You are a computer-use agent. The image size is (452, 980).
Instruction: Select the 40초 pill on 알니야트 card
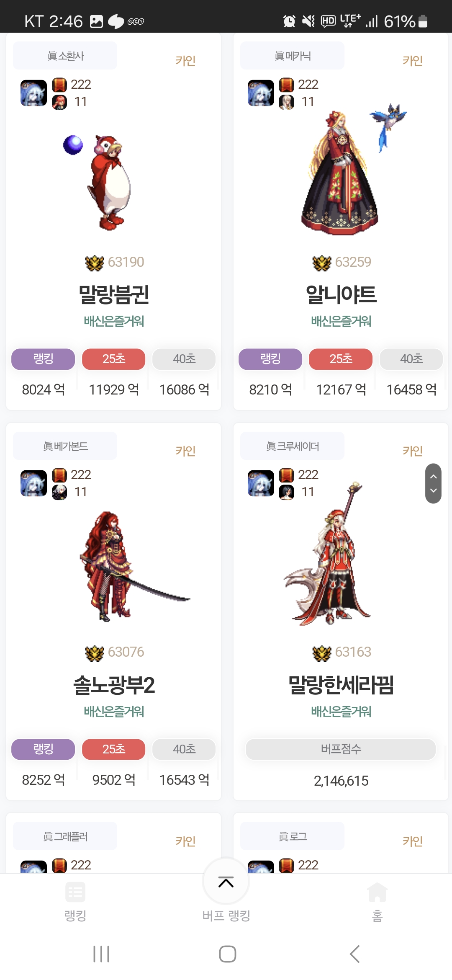pyautogui.click(x=411, y=359)
